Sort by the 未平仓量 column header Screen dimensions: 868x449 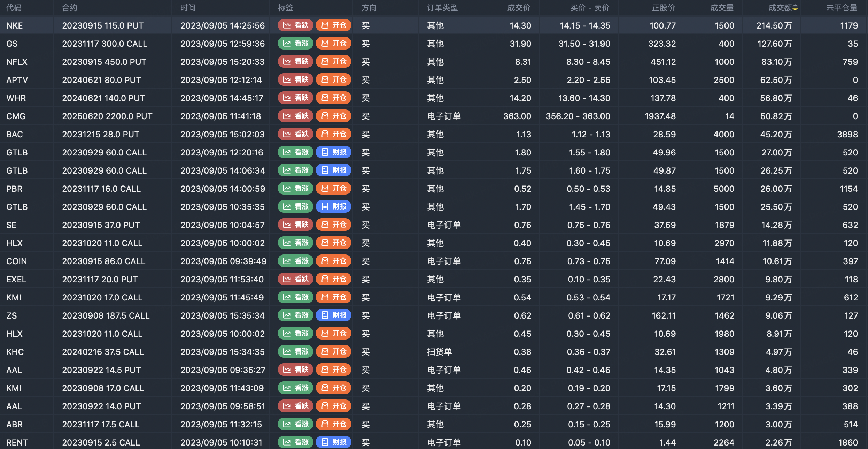pyautogui.click(x=841, y=8)
